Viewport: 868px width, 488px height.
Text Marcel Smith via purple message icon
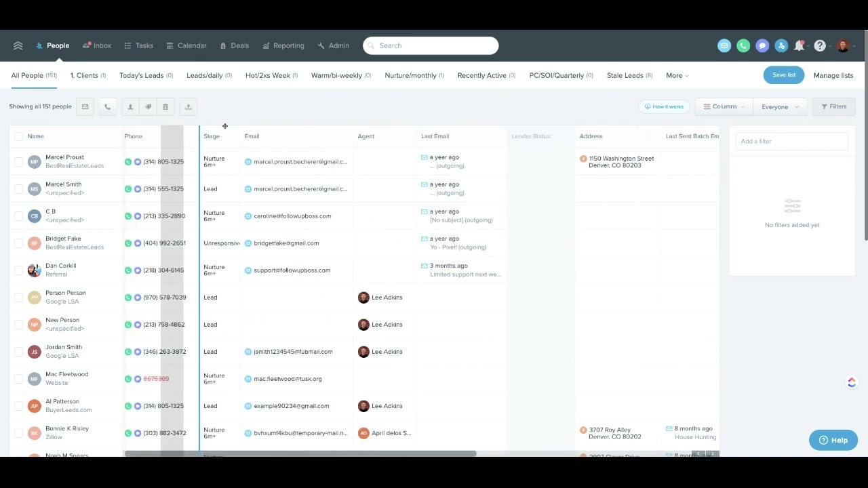pos(138,189)
